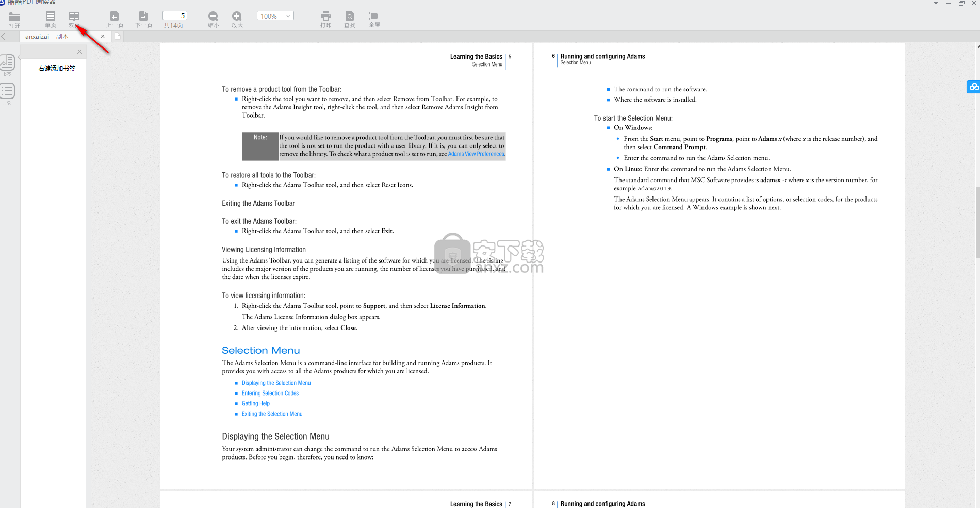Open the find tool (查找)

[x=350, y=20]
